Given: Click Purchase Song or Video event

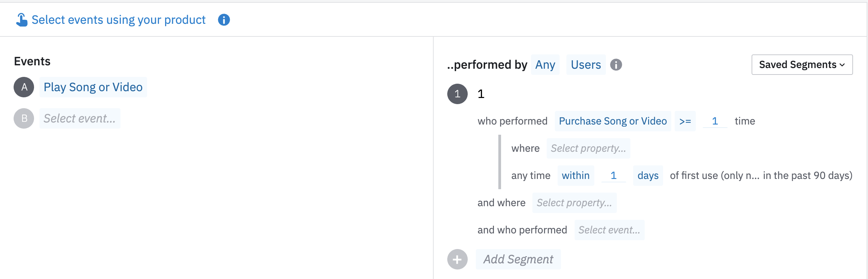Looking at the screenshot, I should coord(612,121).
